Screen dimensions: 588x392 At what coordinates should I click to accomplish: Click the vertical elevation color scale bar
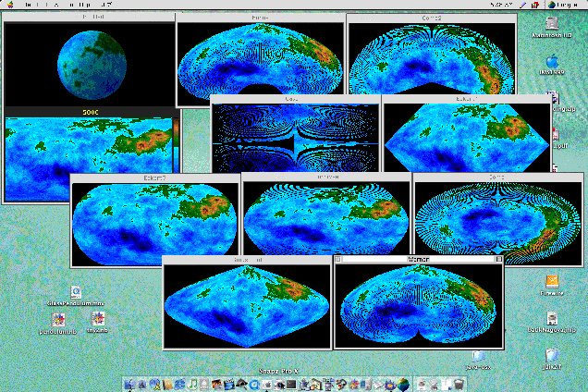point(177,144)
